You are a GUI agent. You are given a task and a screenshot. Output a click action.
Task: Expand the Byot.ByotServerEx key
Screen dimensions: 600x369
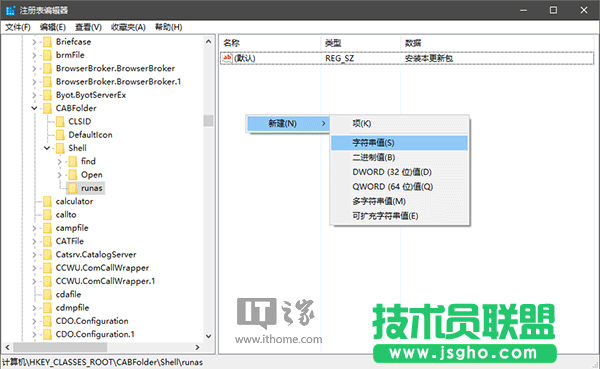coord(34,95)
